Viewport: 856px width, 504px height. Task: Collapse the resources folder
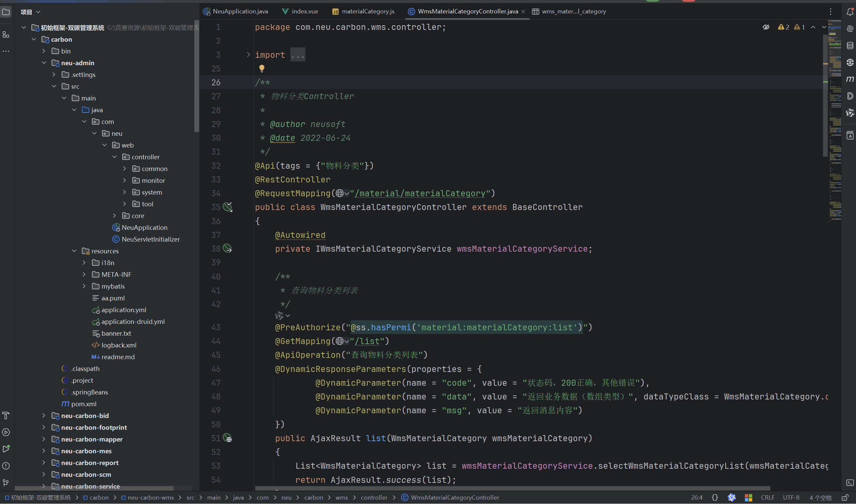(74, 251)
